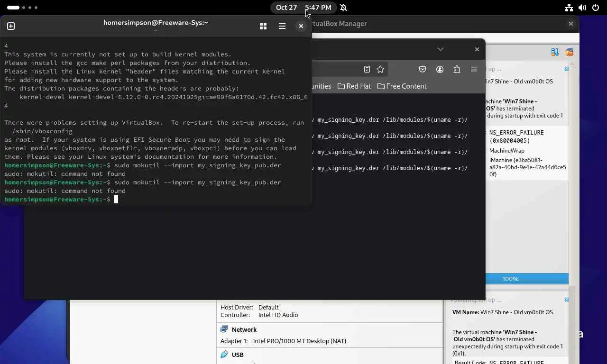Click the active terminal prompt line

tap(61, 200)
